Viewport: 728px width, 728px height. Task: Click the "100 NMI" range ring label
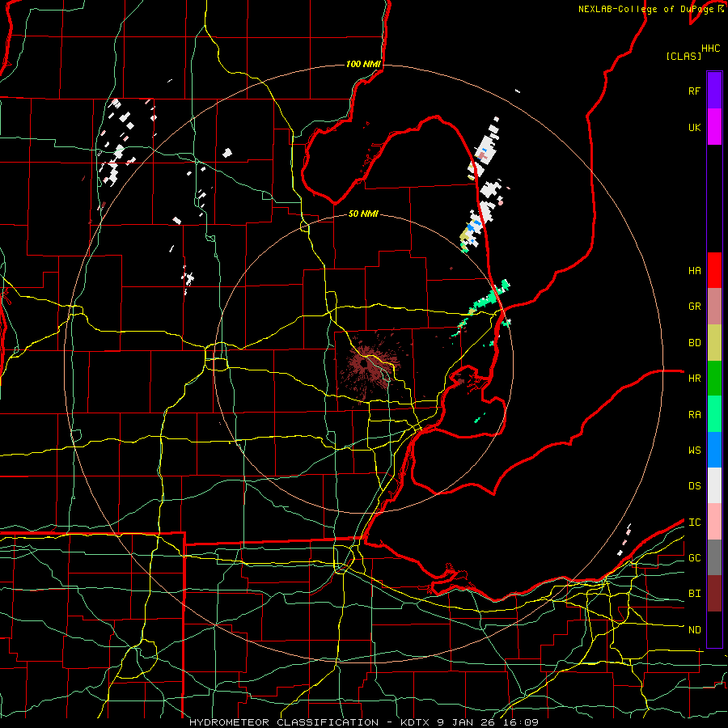point(363,64)
